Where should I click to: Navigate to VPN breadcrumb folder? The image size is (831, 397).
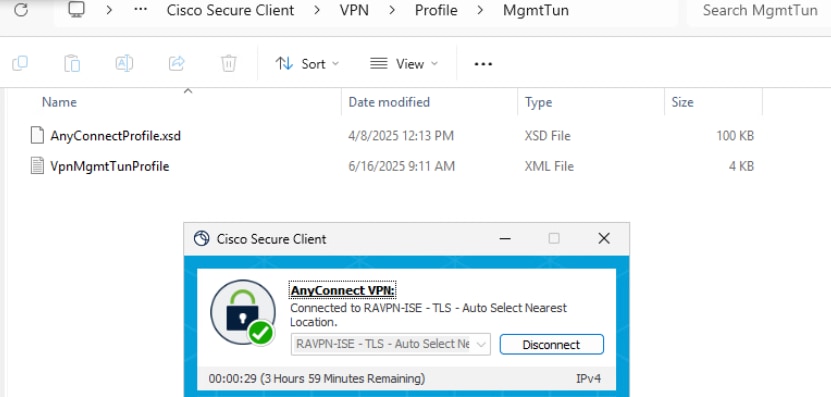click(354, 10)
